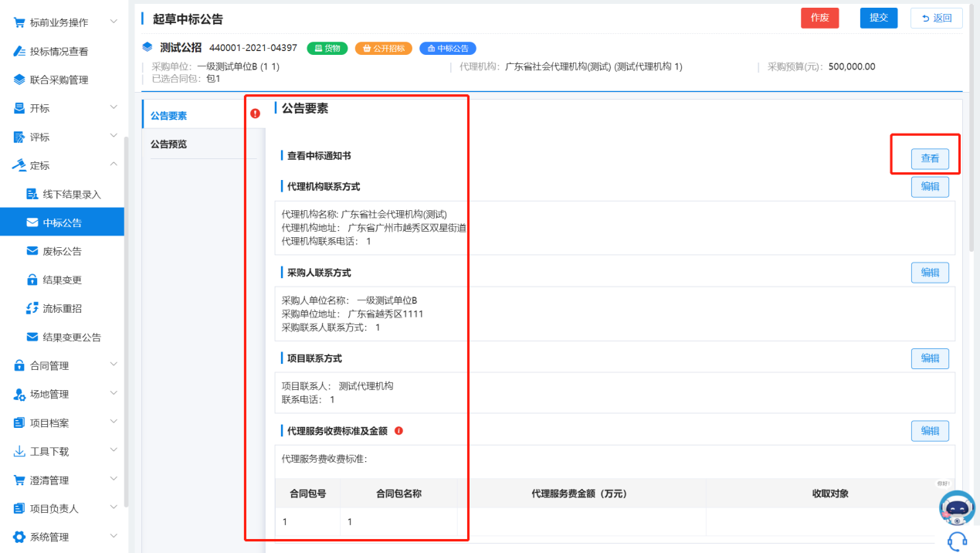Click warning icon next to 代理服务收费标准及金额
The image size is (980, 553).
[399, 430]
